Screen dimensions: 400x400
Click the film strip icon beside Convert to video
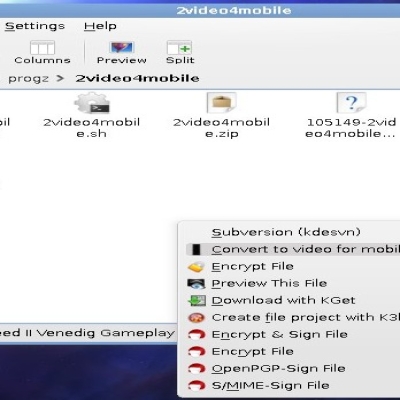(196, 249)
